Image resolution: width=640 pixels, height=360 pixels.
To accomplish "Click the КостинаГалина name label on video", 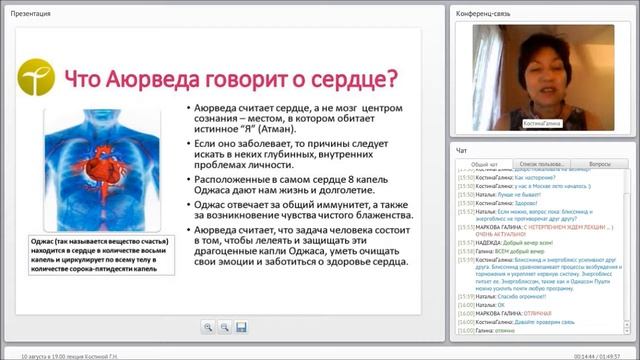I will pos(542,123).
